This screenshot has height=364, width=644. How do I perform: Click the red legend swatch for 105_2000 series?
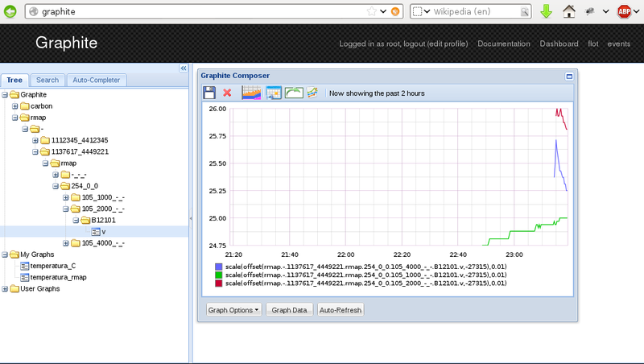tap(218, 283)
